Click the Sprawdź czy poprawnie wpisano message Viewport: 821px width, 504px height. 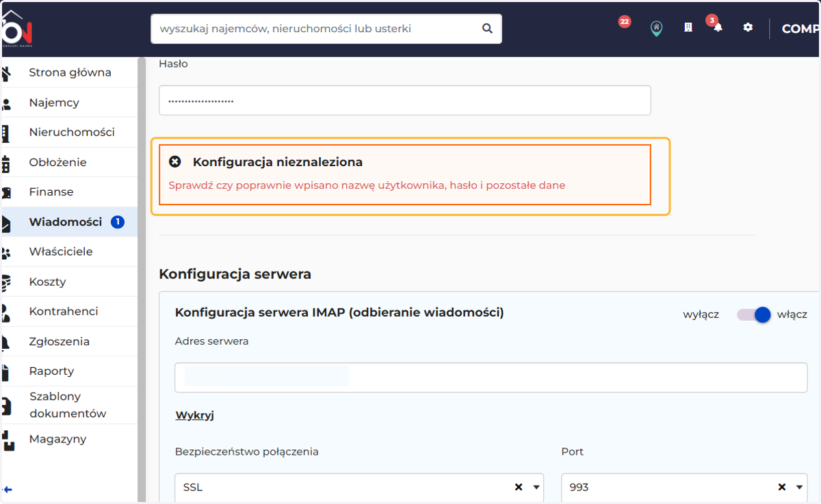pos(367,185)
